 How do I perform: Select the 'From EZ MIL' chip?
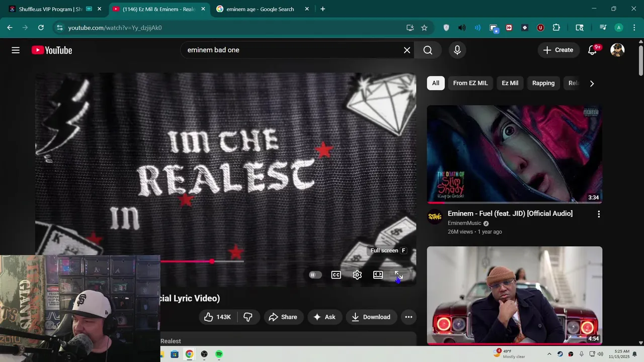(x=470, y=83)
